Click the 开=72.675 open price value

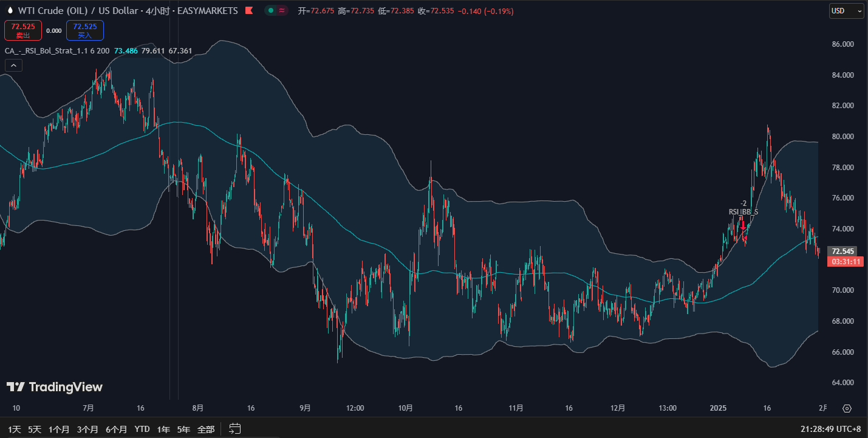click(316, 11)
